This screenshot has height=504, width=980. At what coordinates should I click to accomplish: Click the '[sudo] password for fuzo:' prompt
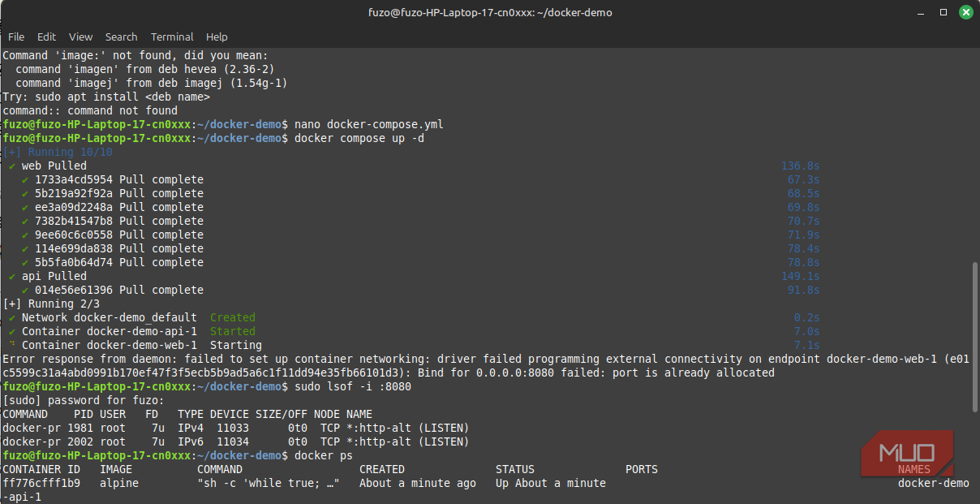84,400
